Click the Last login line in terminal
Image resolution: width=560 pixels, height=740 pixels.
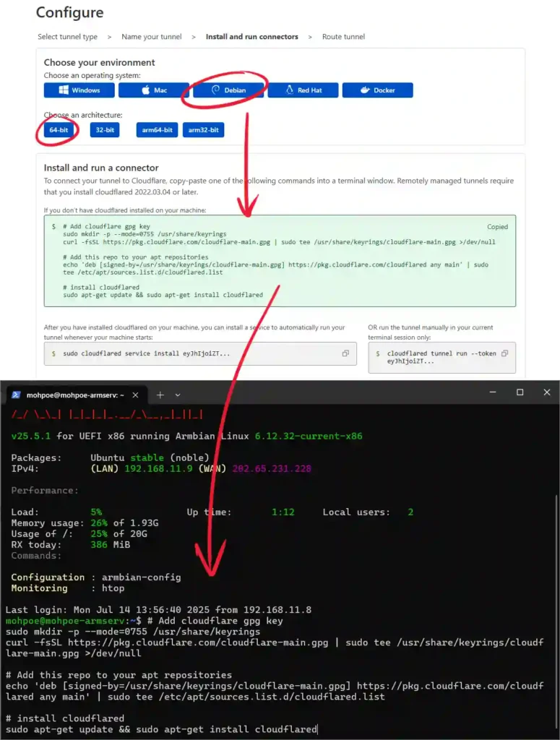(x=158, y=610)
